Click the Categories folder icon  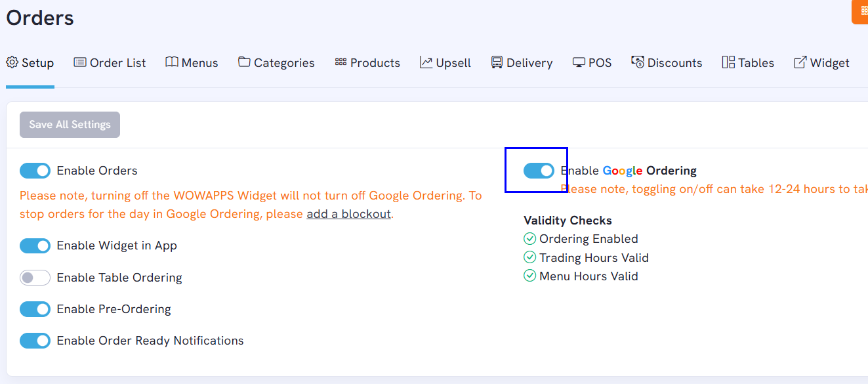click(244, 62)
